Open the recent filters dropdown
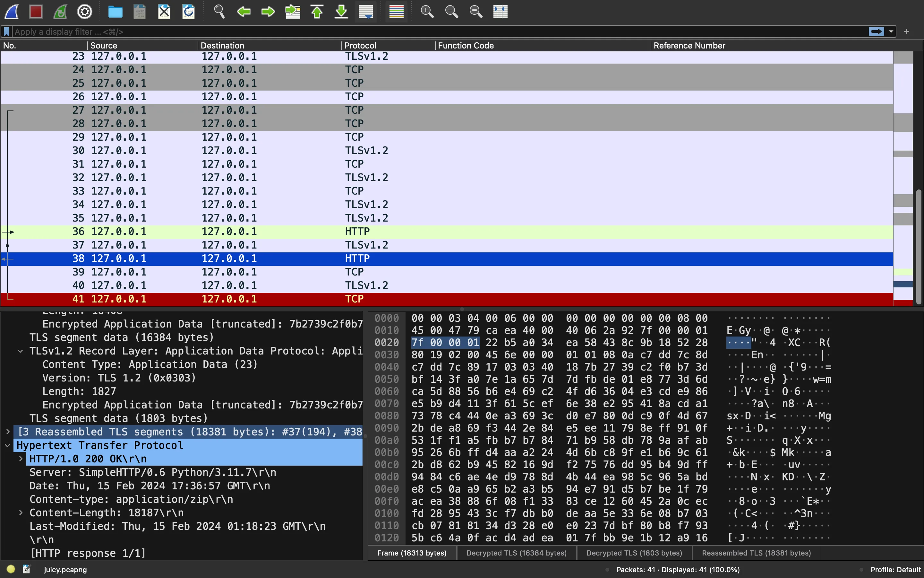The width and height of the screenshot is (924, 578). (x=891, y=32)
